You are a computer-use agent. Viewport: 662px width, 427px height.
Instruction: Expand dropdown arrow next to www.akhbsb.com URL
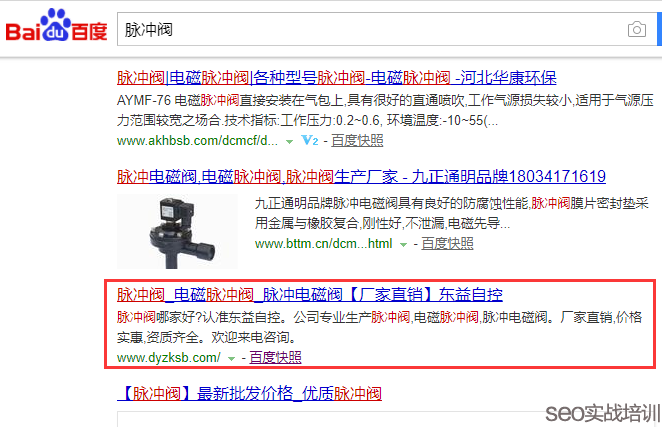[290, 142]
